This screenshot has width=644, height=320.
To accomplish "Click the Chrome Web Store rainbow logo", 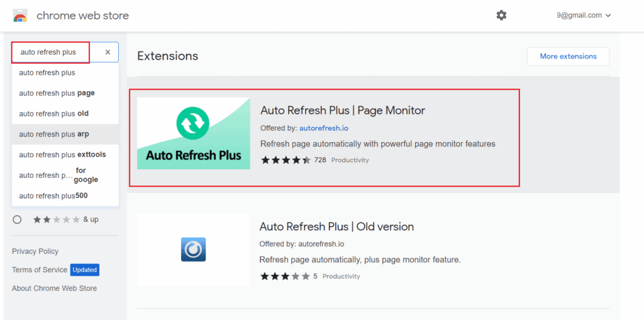I will [x=20, y=16].
